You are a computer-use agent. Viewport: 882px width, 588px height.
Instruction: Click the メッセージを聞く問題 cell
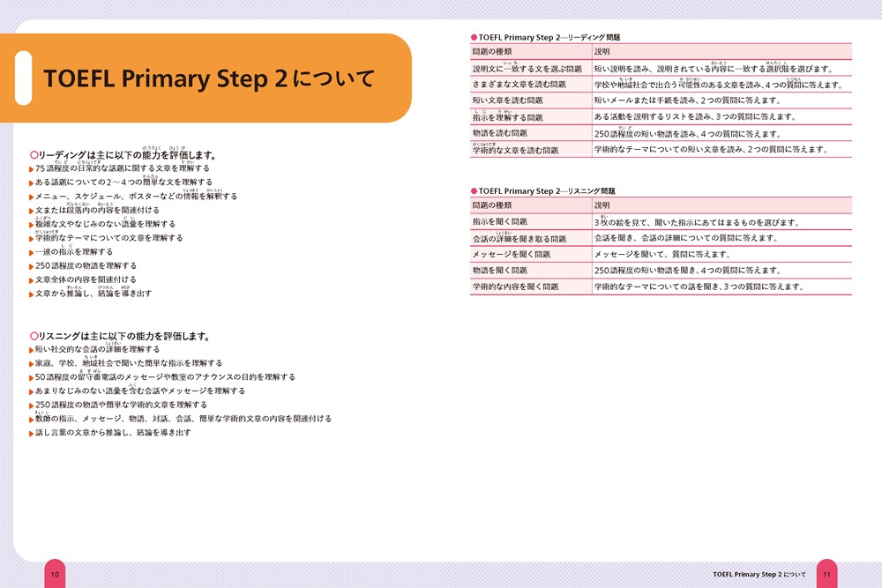click(x=510, y=254)
